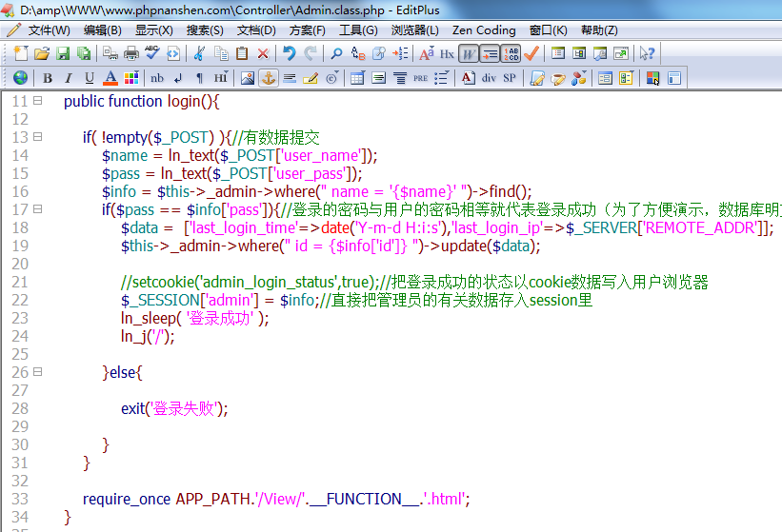782x532 pixels.
Task: Click the grey Redo arrow icon
Action: (x=311, y=53)
